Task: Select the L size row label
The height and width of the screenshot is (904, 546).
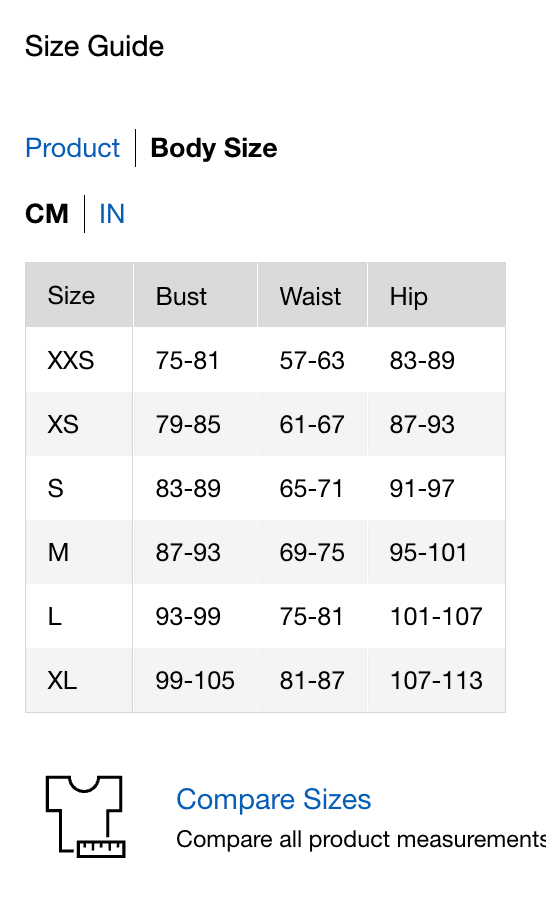Action: tap(54, 617)
